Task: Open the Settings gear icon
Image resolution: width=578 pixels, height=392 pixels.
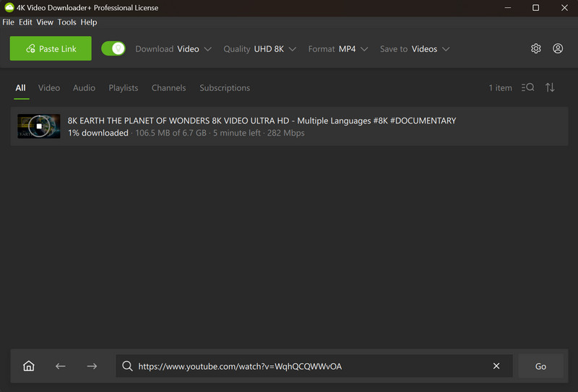Action: 535,48
